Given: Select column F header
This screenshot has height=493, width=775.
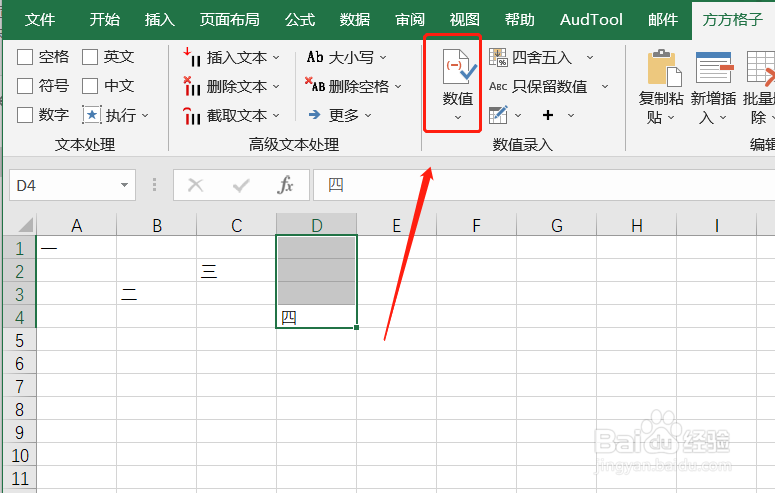Looking at the screenshot, I should (476, 225).
